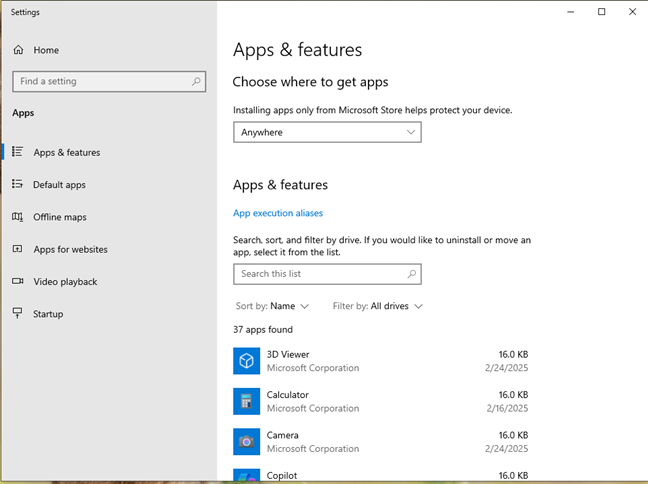The image size is (648, 484).
Task: Select the Camera app icon
Action: tap(247, 441)
